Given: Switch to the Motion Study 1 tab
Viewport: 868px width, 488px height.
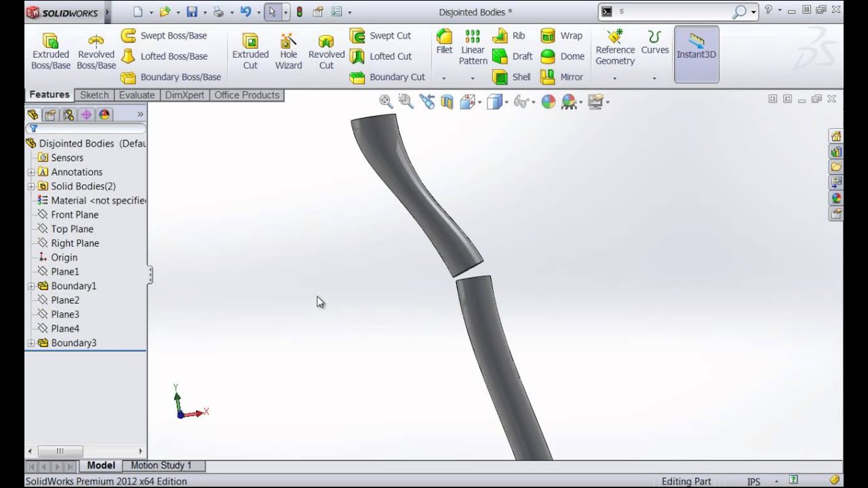Looking at the screenshot, I should 161,466.
